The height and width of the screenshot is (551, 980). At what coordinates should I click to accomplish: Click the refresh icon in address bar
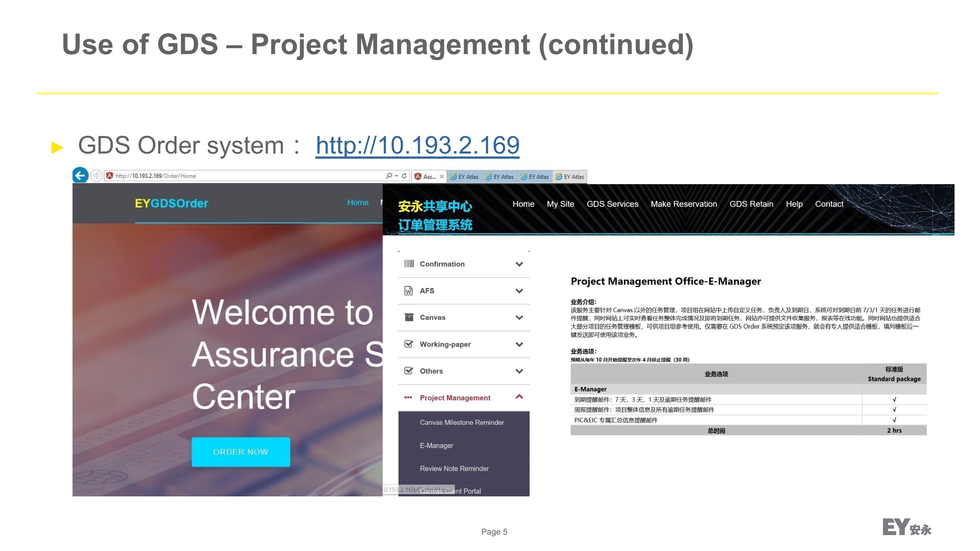(404, 176)
